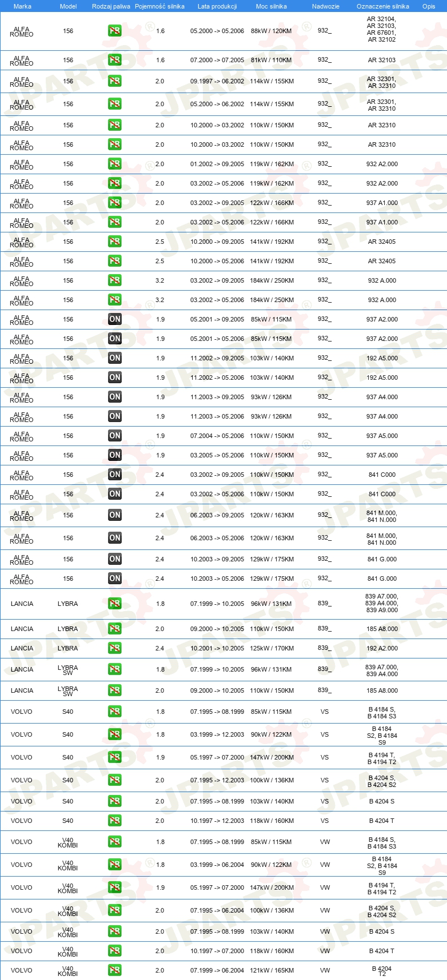Select diesel ON icon in 93kW / 126KM 11.2003 -> 09.2005 row
Viewport: 447px width, 980px height.
pyautogui.click(x=115, y=397)
